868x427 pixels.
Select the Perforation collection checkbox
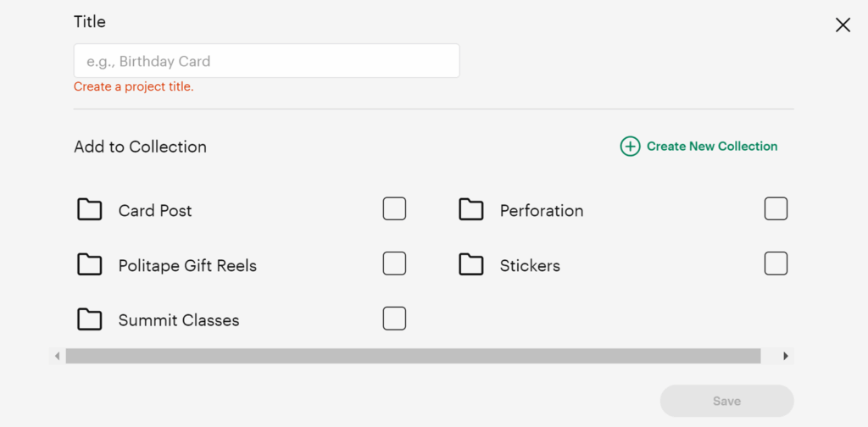coord(776,208)
